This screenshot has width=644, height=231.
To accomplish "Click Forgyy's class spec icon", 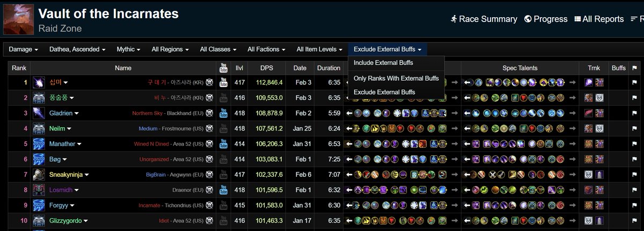I will click(39, 206).
